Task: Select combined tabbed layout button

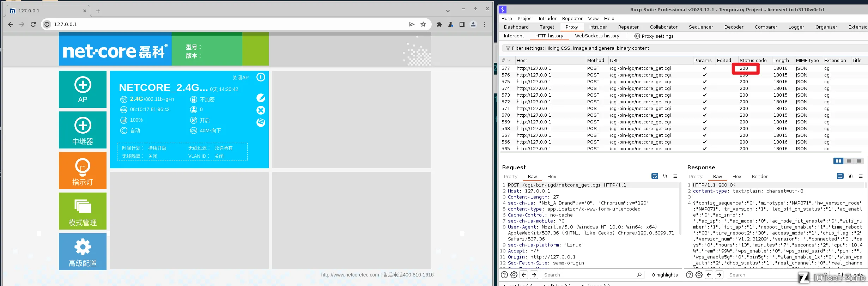Action: [x=859, y=161]
